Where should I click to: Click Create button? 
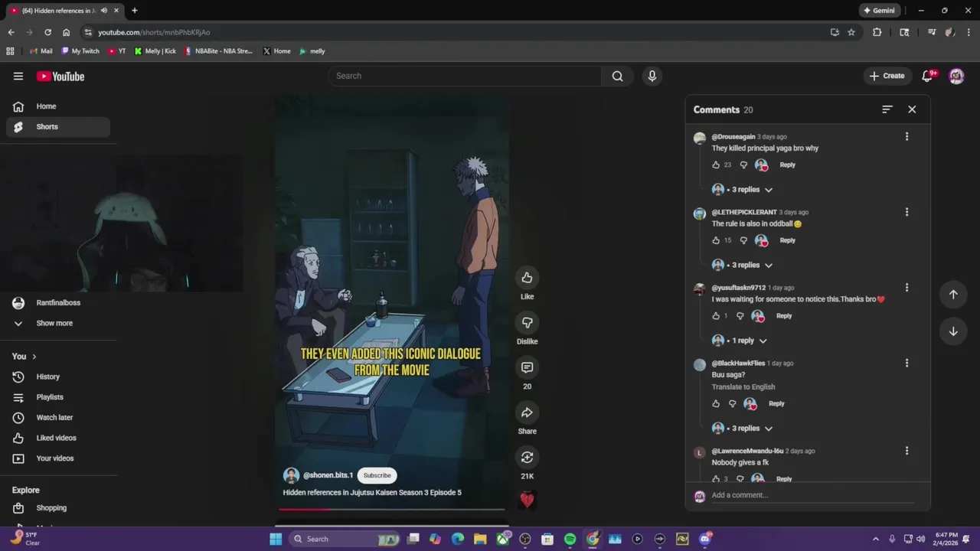coord(887,76)
